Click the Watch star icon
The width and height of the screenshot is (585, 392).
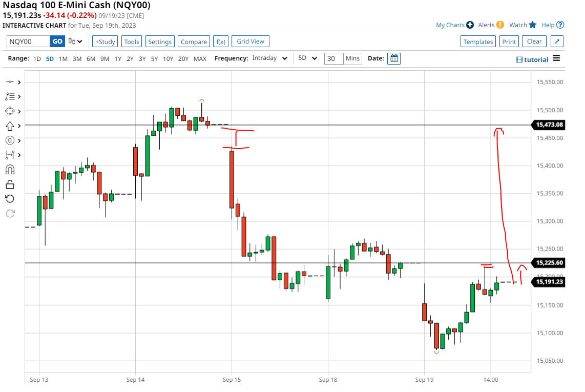point(532,25)
